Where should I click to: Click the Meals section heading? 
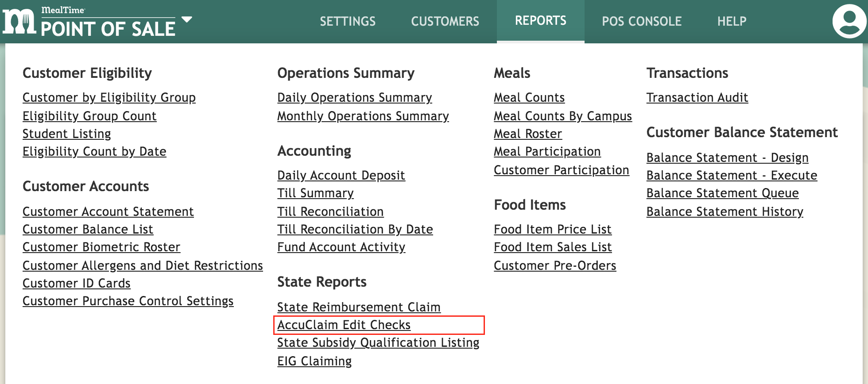coord(512,73)
